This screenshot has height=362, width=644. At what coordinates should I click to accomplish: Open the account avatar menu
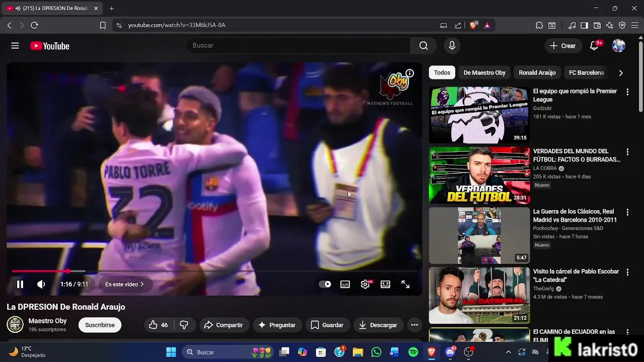618,46
